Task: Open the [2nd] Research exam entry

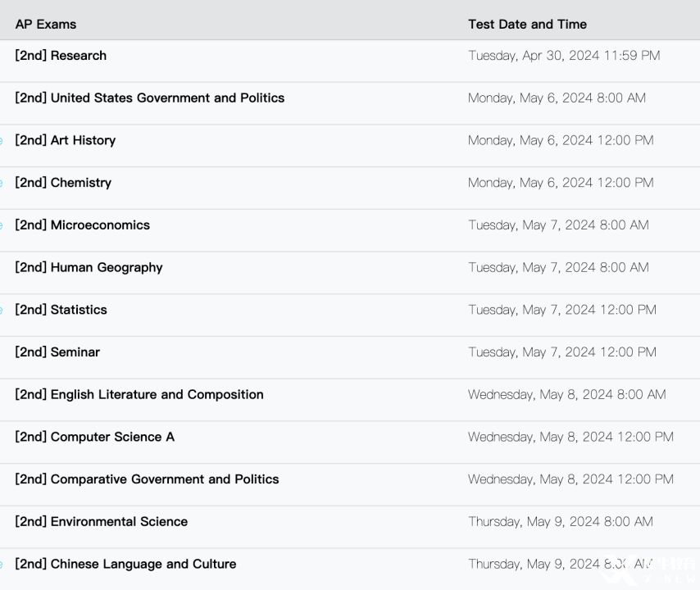Action: tap(61, 56)
